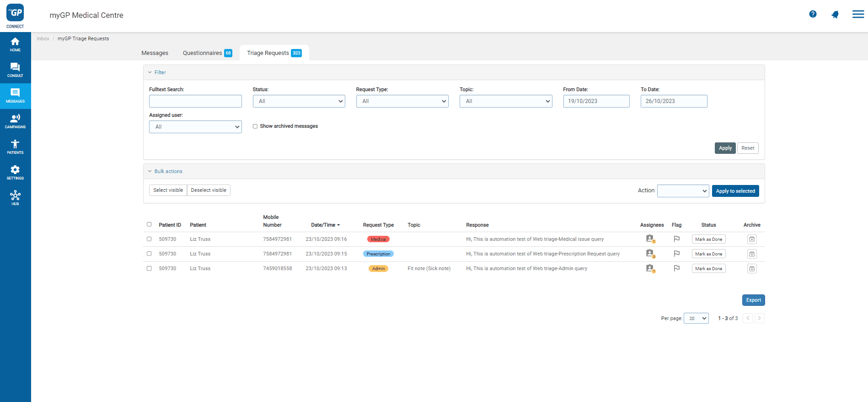Open the help question mark icon
This screenshot has height=402, width=868.
pos(813,14)
